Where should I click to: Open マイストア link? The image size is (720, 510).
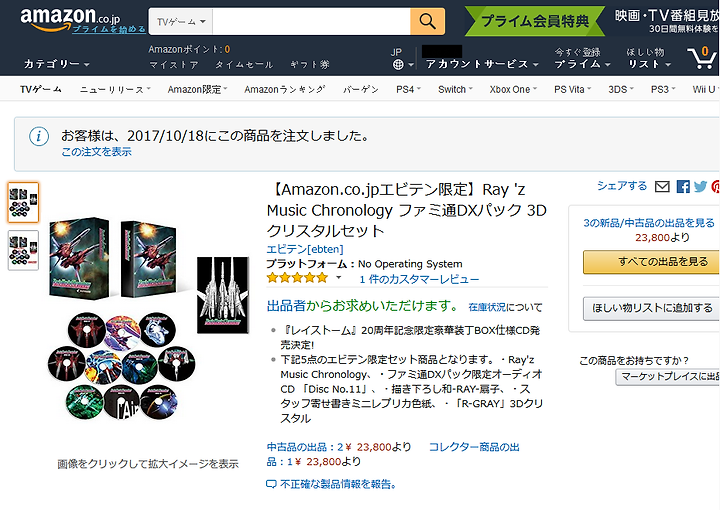pos(174,65)
